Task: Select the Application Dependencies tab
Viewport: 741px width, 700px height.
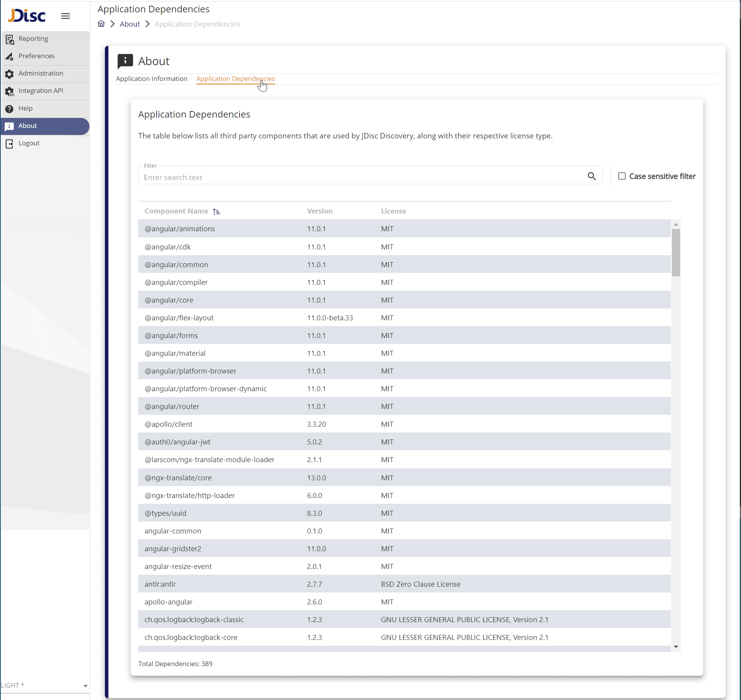Action: tap(235, 79)
